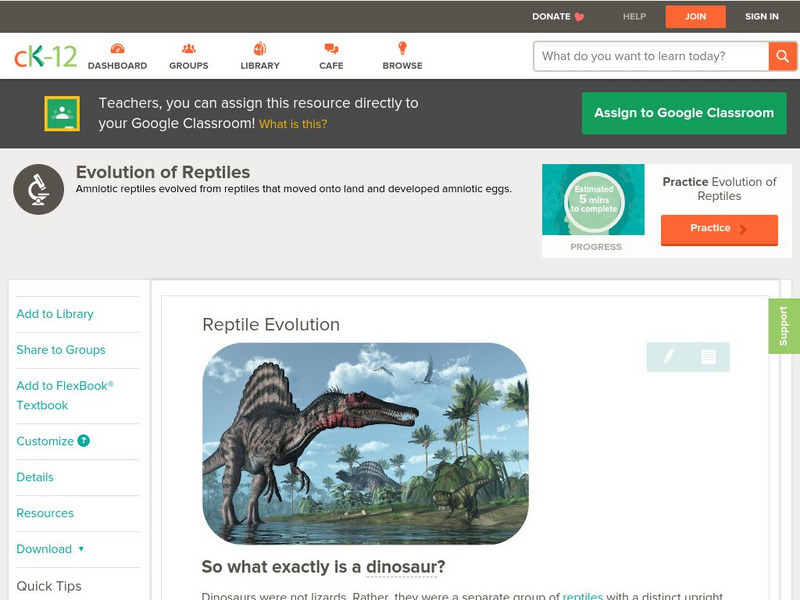
Task: Open the Dashboard via its house icon
Action: click(119, 47)
